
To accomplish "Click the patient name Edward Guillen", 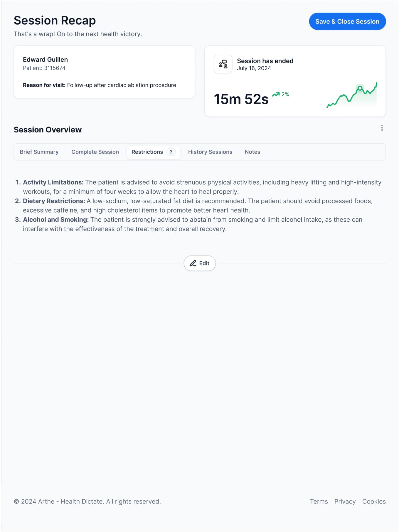I will pyautogui.click(x=45, y=60).
